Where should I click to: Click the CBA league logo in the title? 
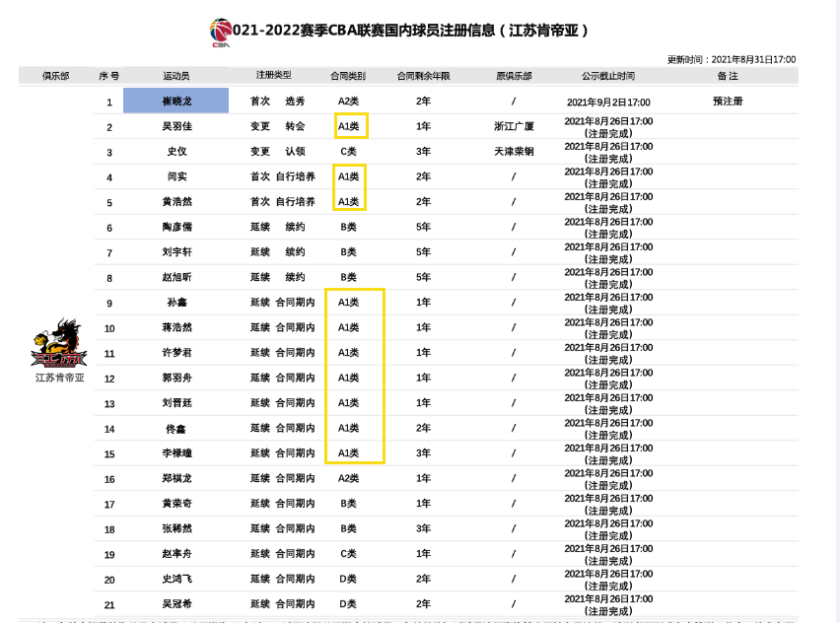pos(221,33)
